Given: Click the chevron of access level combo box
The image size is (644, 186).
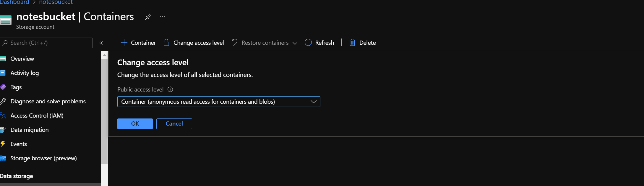Looking at the screenshot, I should click(x=314, y=102).
